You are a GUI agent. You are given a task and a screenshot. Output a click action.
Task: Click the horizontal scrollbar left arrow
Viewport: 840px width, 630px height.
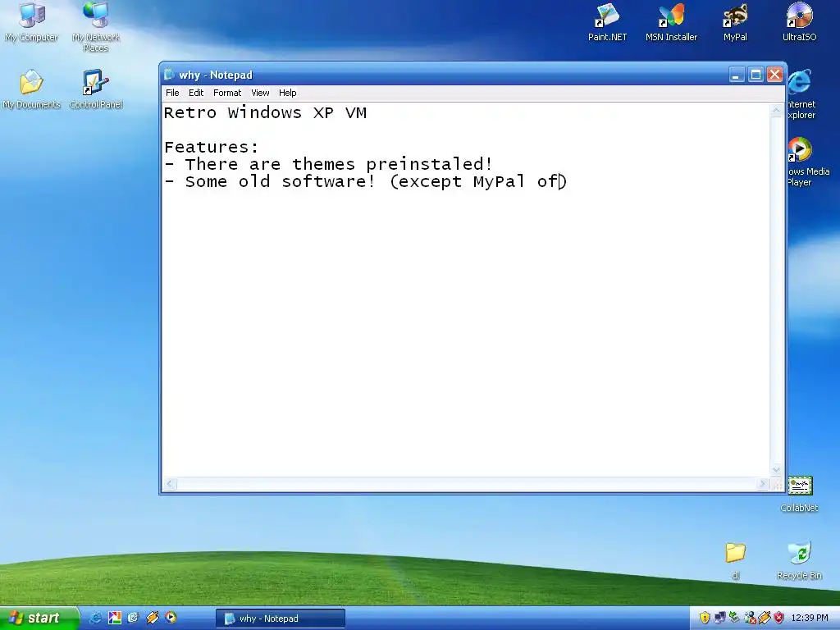click(x=171, y=484)
